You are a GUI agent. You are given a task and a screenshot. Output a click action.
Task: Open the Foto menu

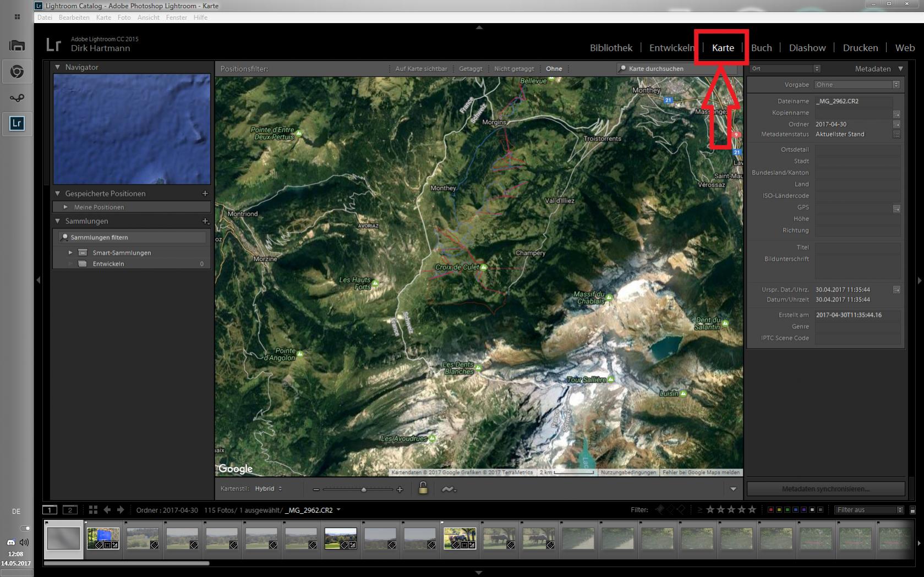coord(124,18)
